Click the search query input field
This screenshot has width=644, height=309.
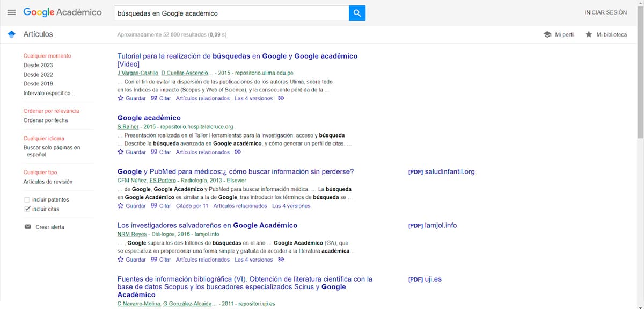click(231, 13)
